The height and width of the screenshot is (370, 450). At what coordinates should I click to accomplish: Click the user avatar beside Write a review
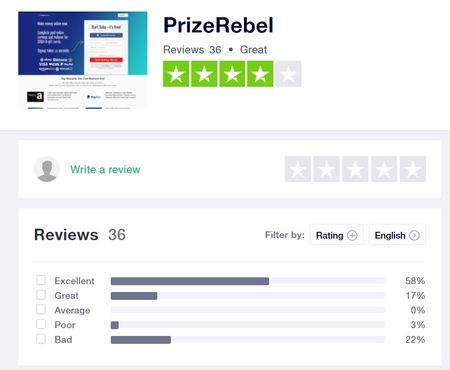click(x=47, y=169)
